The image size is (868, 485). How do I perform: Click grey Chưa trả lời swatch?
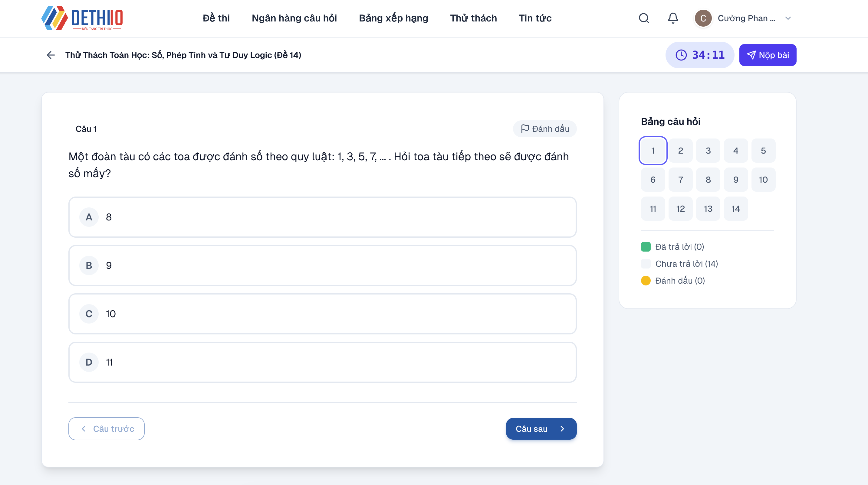coord(646,264)
